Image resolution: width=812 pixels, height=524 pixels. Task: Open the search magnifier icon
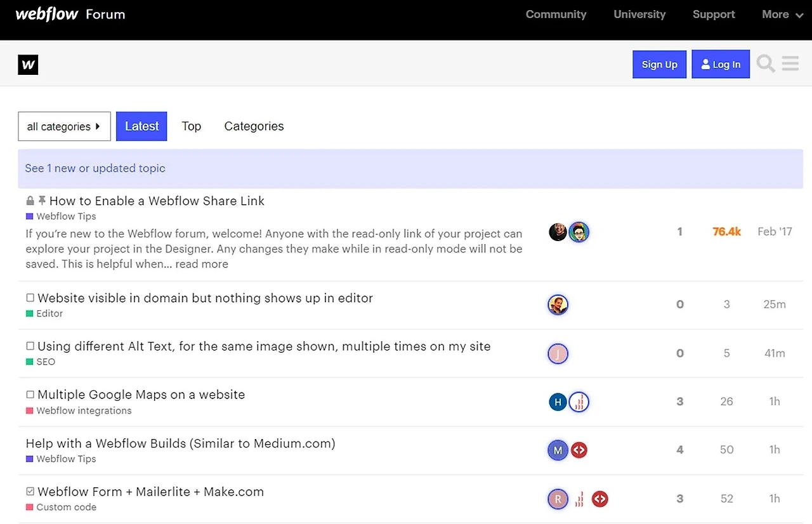(x=766, y=64)
